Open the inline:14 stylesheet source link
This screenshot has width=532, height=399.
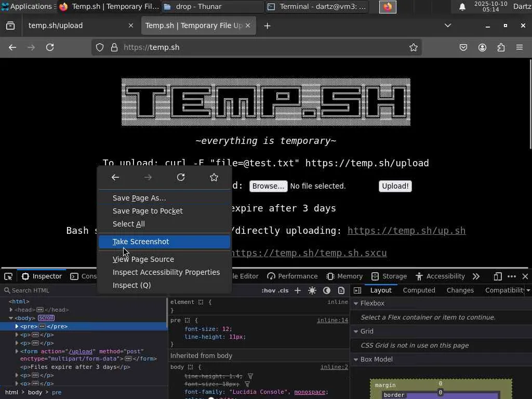pos(332,320)
